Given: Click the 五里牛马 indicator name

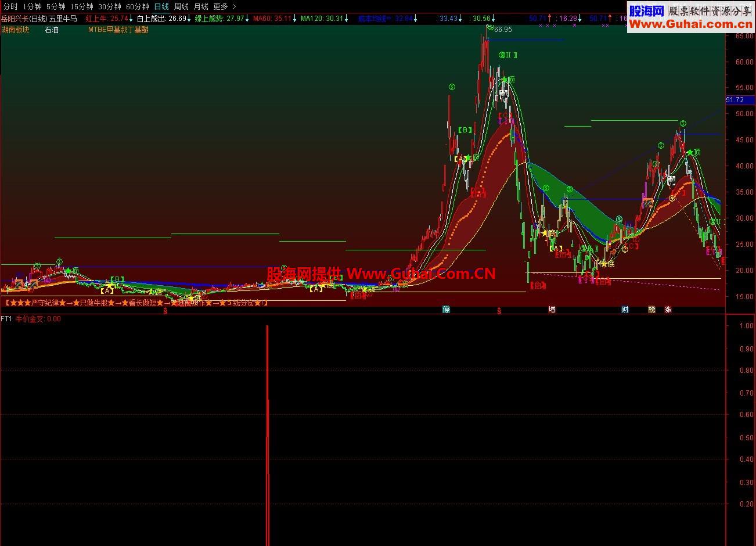Looking at the screenshot, I should coord(63,18).
